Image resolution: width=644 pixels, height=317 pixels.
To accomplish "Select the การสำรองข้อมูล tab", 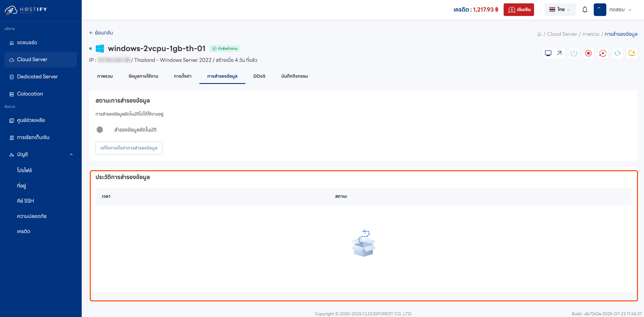I will [222, 76].
